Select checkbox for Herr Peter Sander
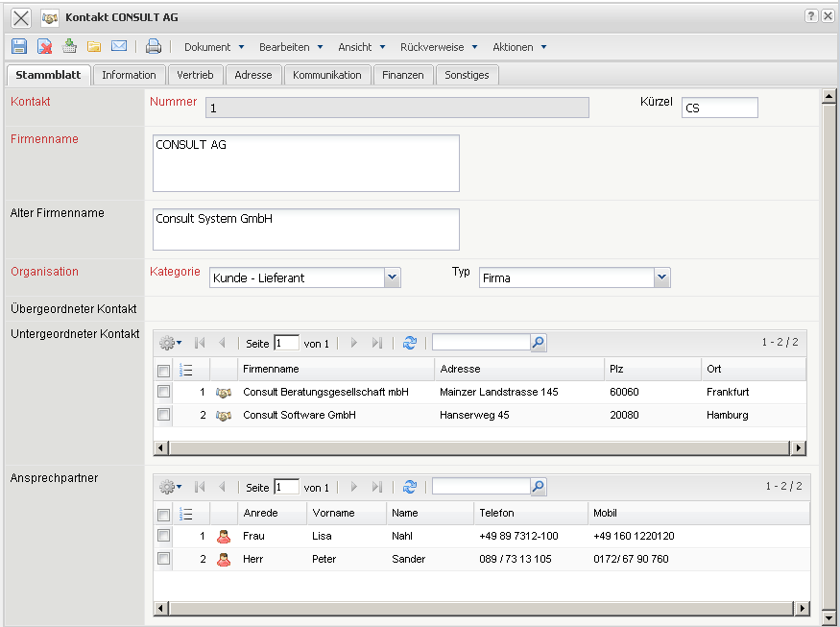The height and width of the screenshot is (627, 840). (164, 559)
